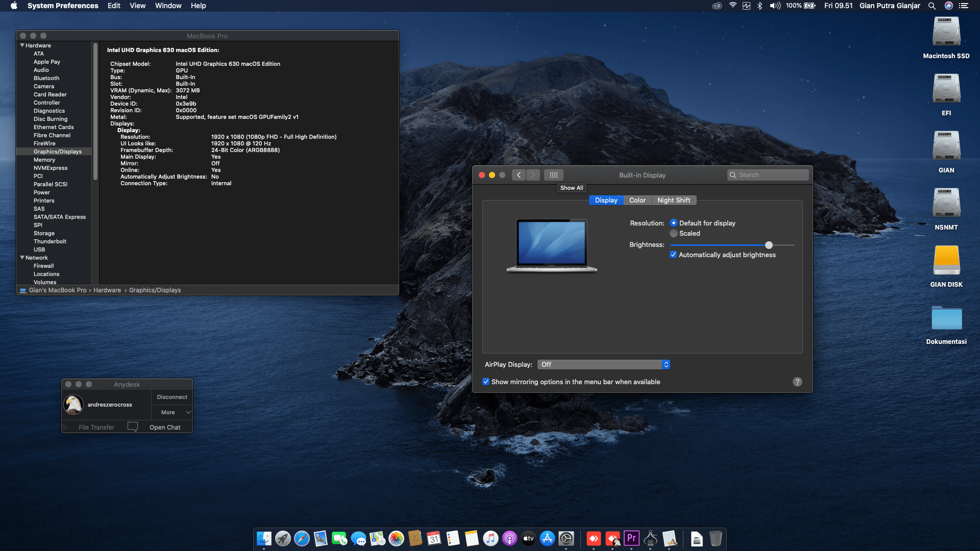This screenshot has width=980, height=551.
Task: Launch Adobe Premiere Pro from the Dock
Action: coord(631,539)
